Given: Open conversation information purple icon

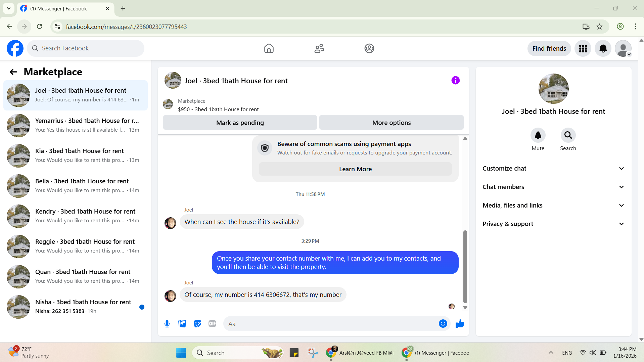Looking at the screenshot, I should (x=455, y=80).
